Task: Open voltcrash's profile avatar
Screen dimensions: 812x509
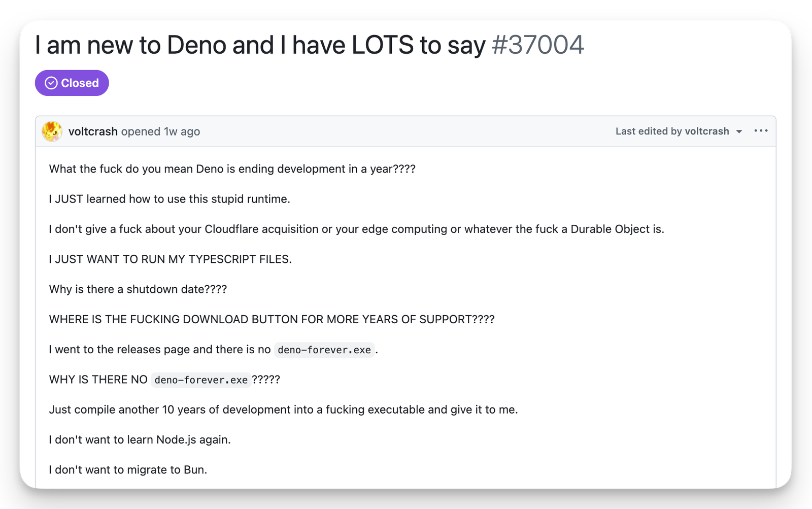Action: pos(52,131)
